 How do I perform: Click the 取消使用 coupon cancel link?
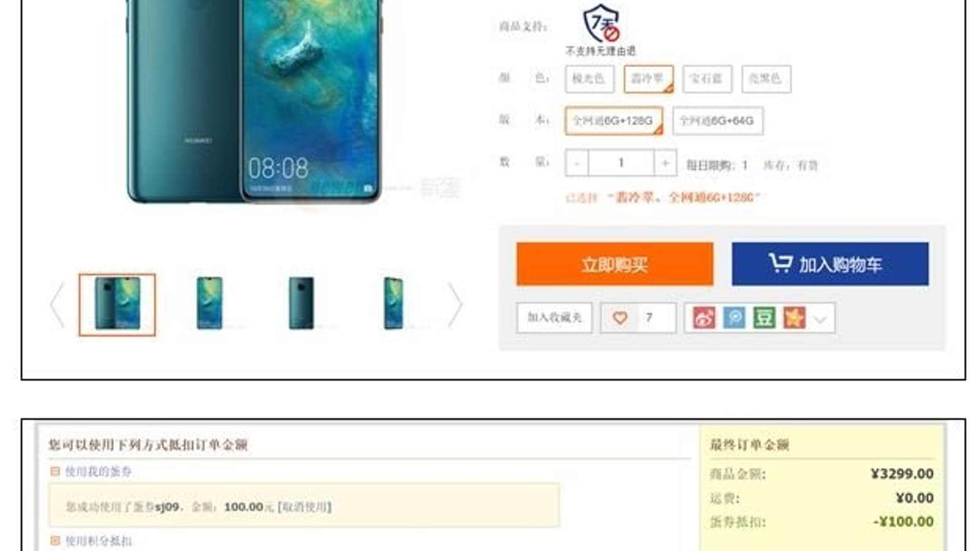pyautogui.click(x=304, y=507)
